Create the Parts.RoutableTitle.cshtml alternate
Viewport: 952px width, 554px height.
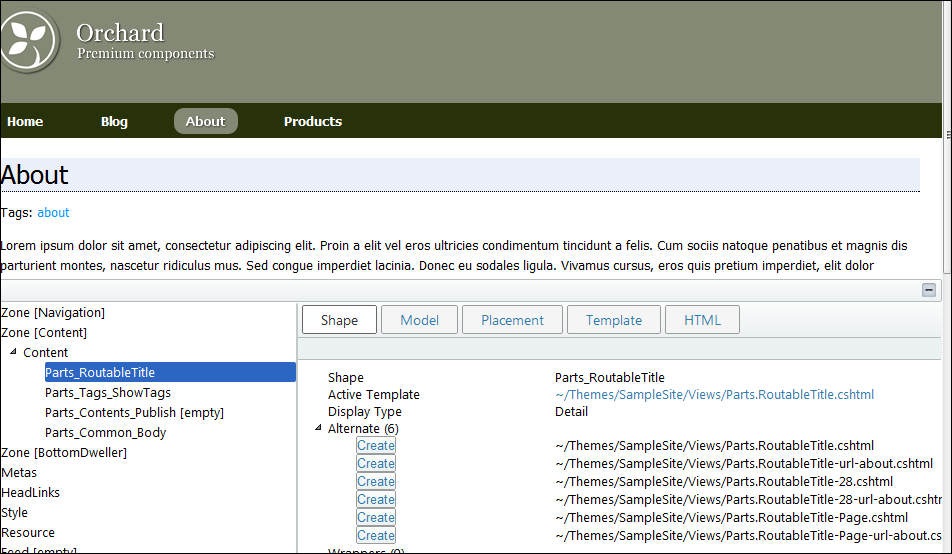click(x=376, y=445)
